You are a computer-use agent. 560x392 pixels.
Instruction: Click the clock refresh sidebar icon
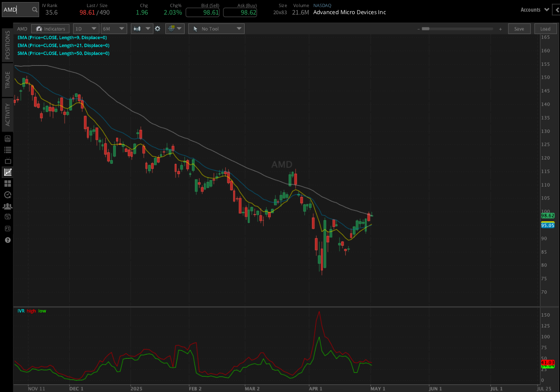tap(7, 195)
